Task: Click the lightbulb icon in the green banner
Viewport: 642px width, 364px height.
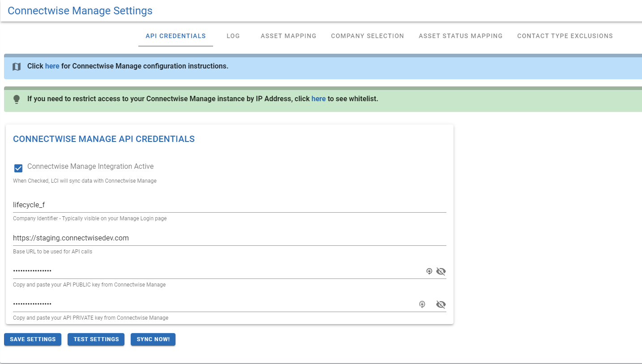Action: coord(17,98)
